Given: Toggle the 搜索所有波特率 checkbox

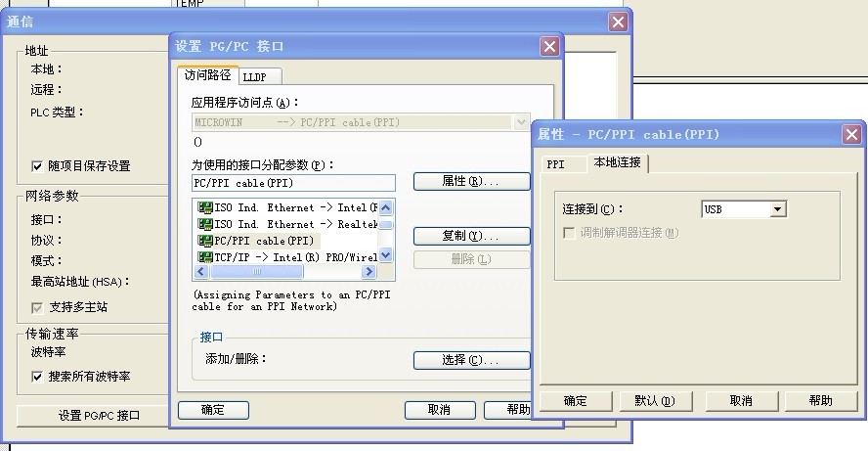Looking at the screenshot, I should (37, 377).
